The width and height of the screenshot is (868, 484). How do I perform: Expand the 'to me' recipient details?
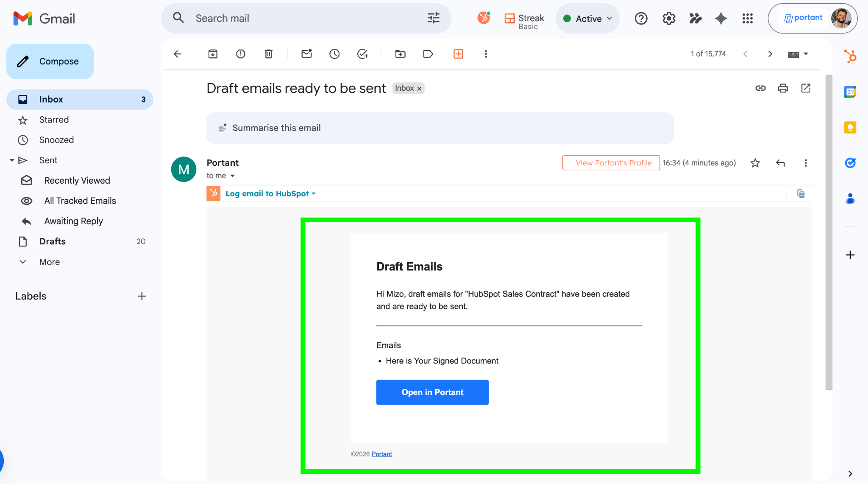pyautogui.click(x=232, y=176)
